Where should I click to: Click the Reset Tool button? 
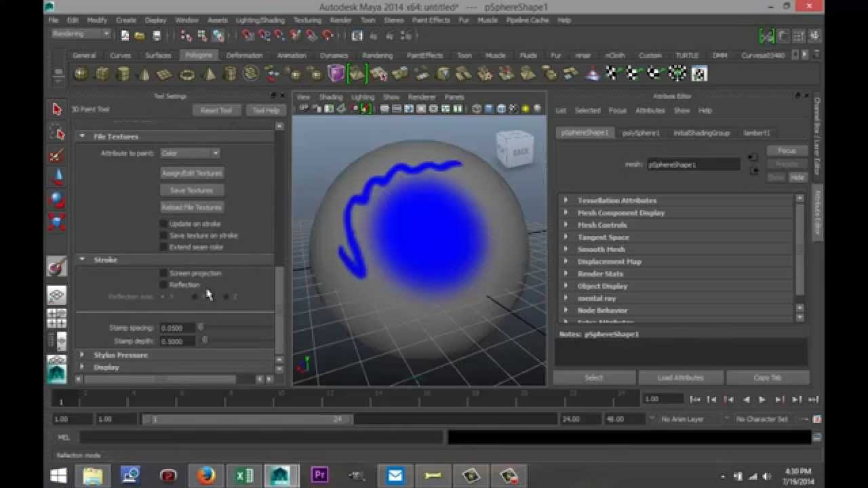tap(216, 110)
